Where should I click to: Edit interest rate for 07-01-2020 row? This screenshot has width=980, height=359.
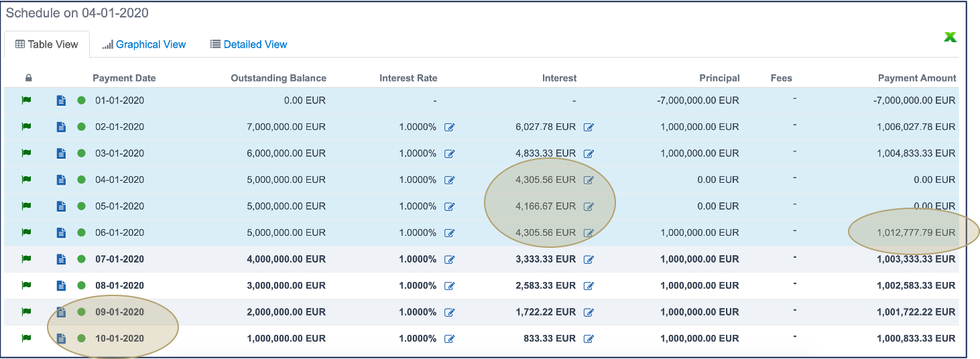[x=450, y=259]
